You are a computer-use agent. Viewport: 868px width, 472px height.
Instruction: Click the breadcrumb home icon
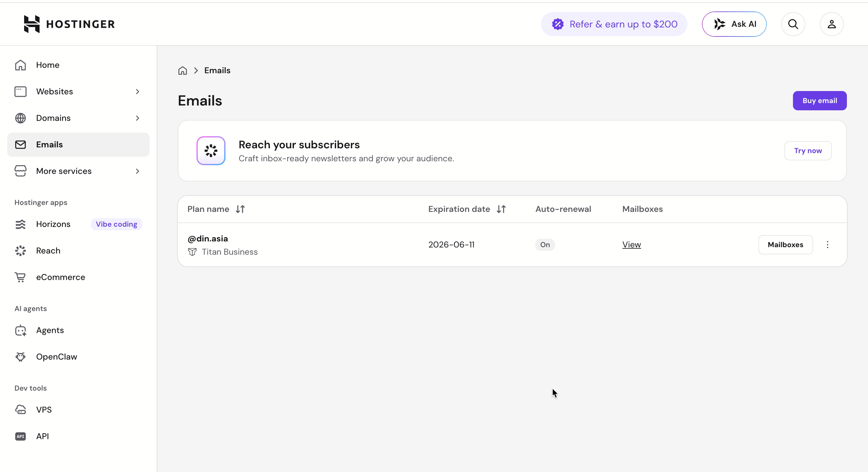(183, 71)
